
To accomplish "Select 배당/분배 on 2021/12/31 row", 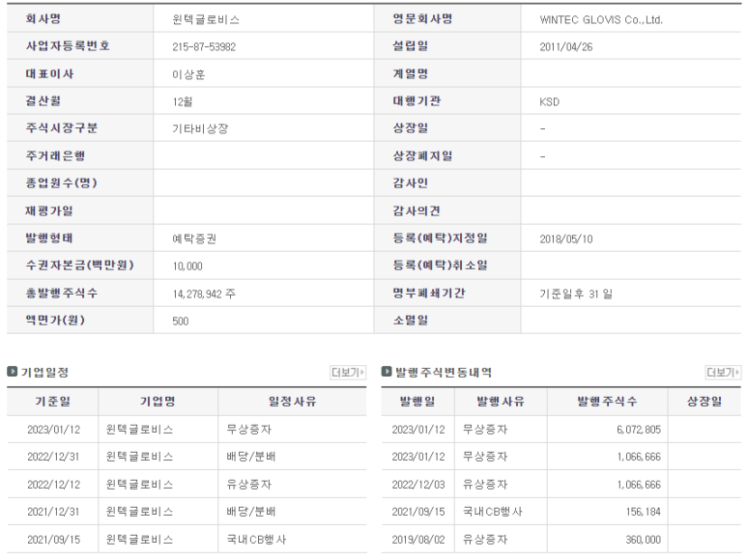I will pos(250,512).
